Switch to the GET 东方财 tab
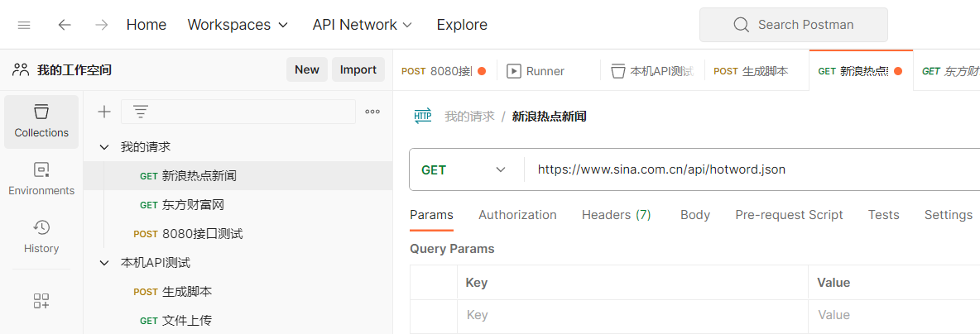Screen dimensions: 980x334 pyautogui.click(x=947, y=71)
